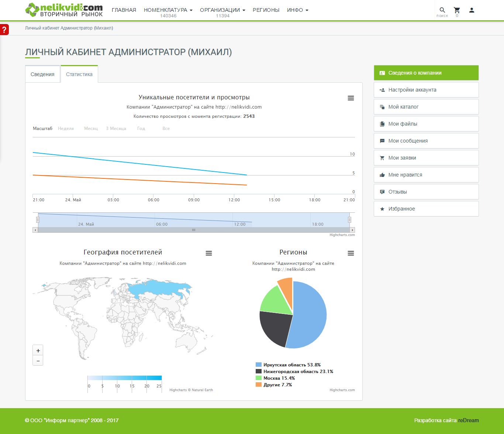
Task: Open Избранное in the sidebar
Action: (426, 209)
